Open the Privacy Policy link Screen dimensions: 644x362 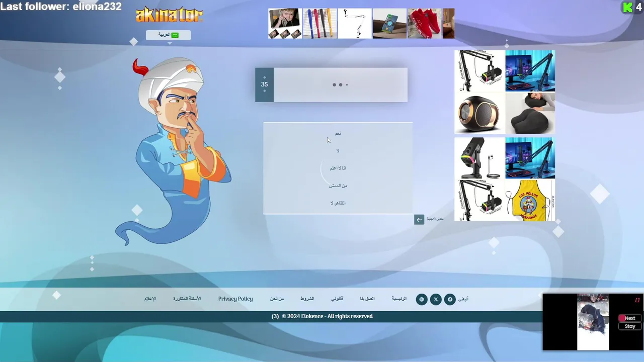tap(235, 299)
